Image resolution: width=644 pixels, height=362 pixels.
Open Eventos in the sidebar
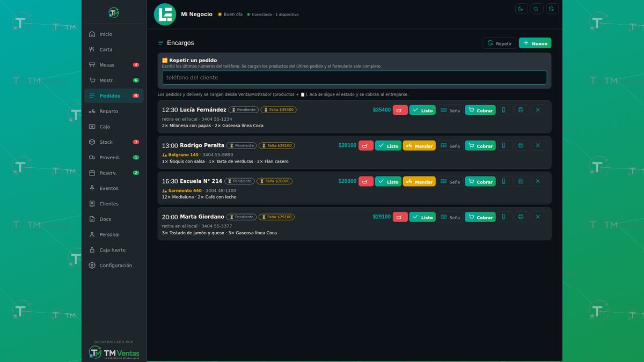[x=114, y=188]
